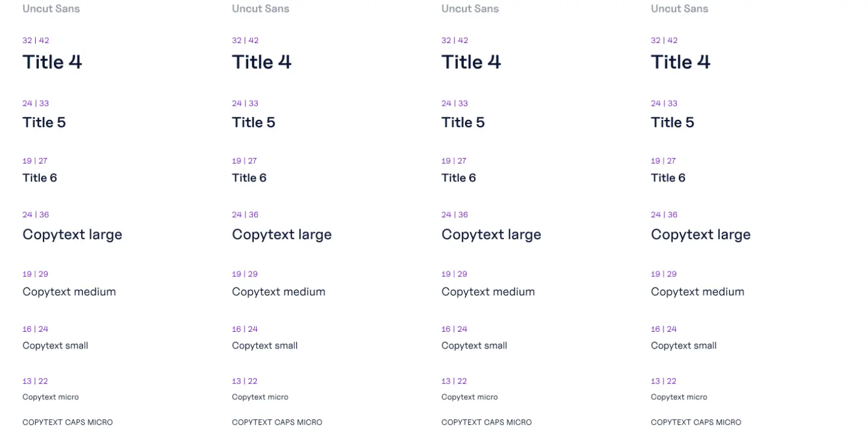Click the Title 4 heading in first column
The image size is (868, 435).
tap(53, 62)
